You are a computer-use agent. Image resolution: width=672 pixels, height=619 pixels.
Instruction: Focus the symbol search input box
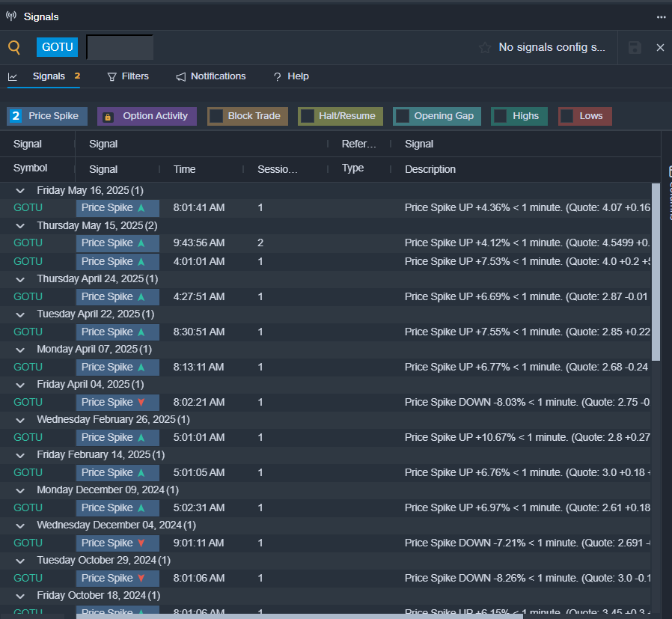120,47
